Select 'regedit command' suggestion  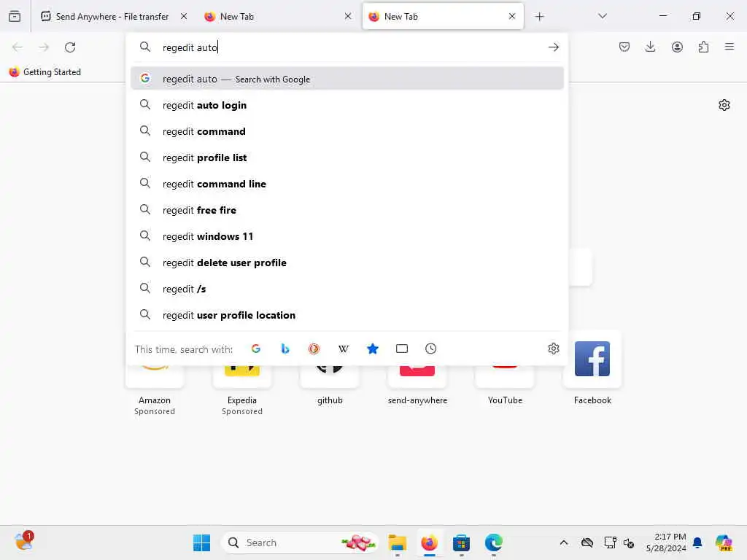347,131
